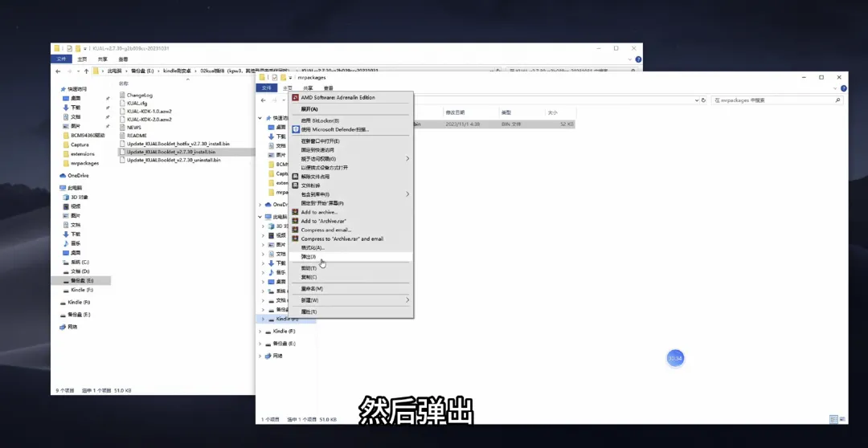Collapse 快速访问 in mrpackages window sidebar

tap(260, 118)
